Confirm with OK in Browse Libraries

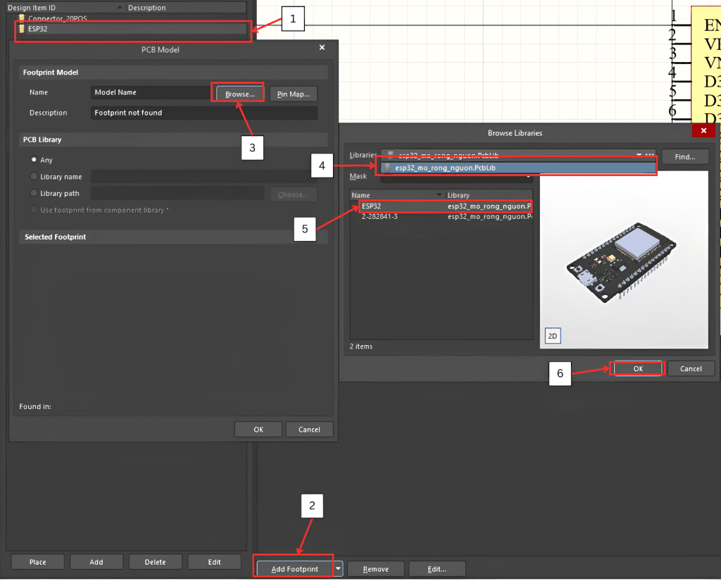[x=637, y=368]
